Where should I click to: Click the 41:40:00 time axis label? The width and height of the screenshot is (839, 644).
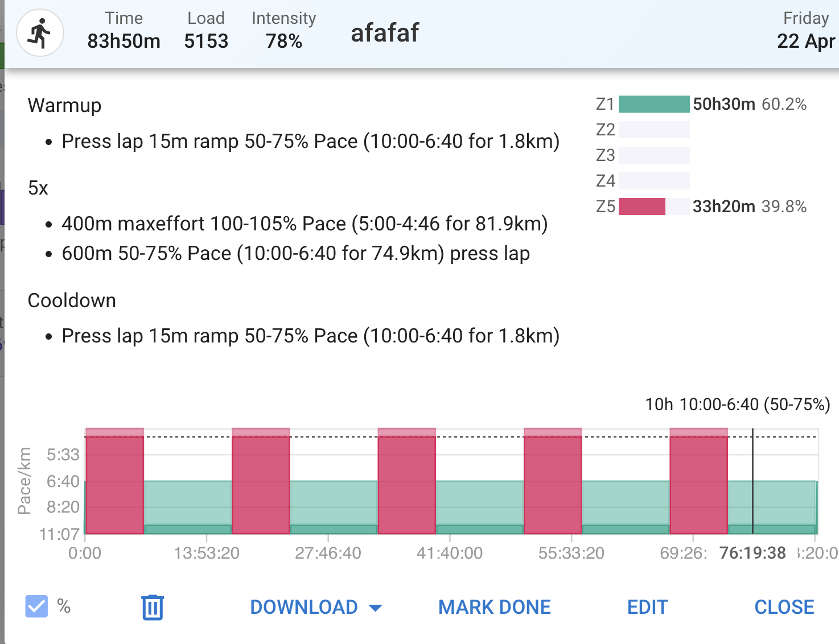[450, 553]
